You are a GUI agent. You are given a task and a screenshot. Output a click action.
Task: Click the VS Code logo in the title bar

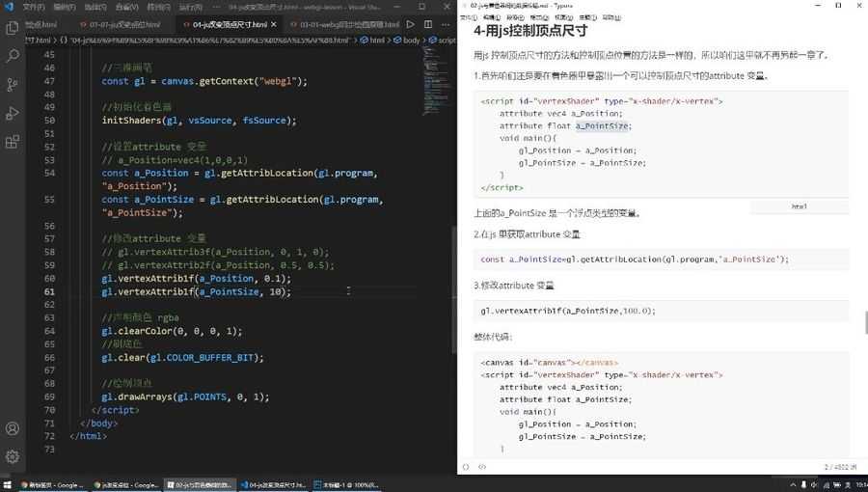pyautogui.click(x=9, y=7)
